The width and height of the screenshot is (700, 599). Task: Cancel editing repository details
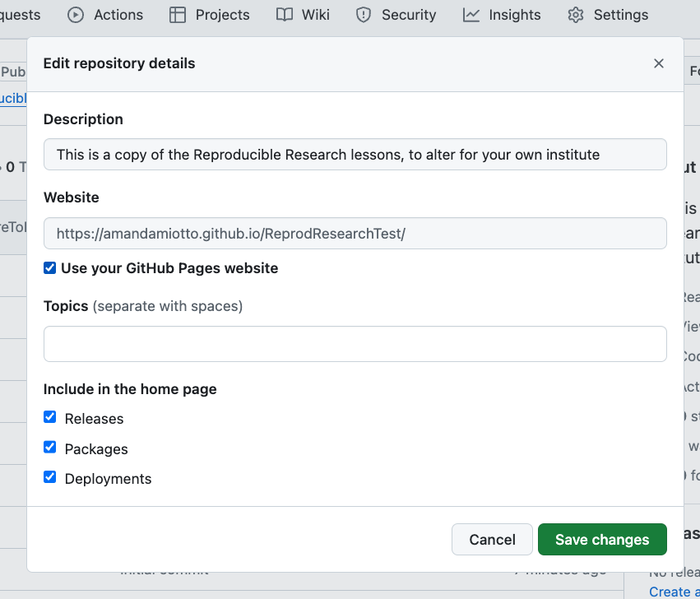(x=492, y=540)
